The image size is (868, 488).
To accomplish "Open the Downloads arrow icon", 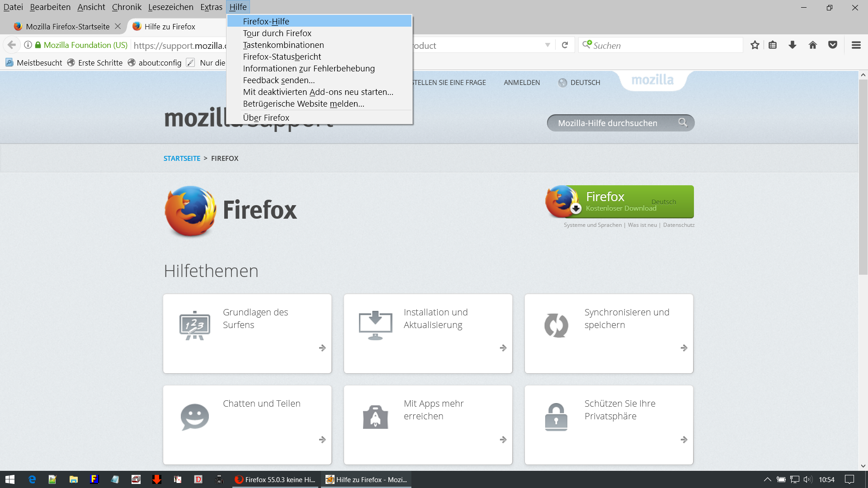I will (793, 45).
